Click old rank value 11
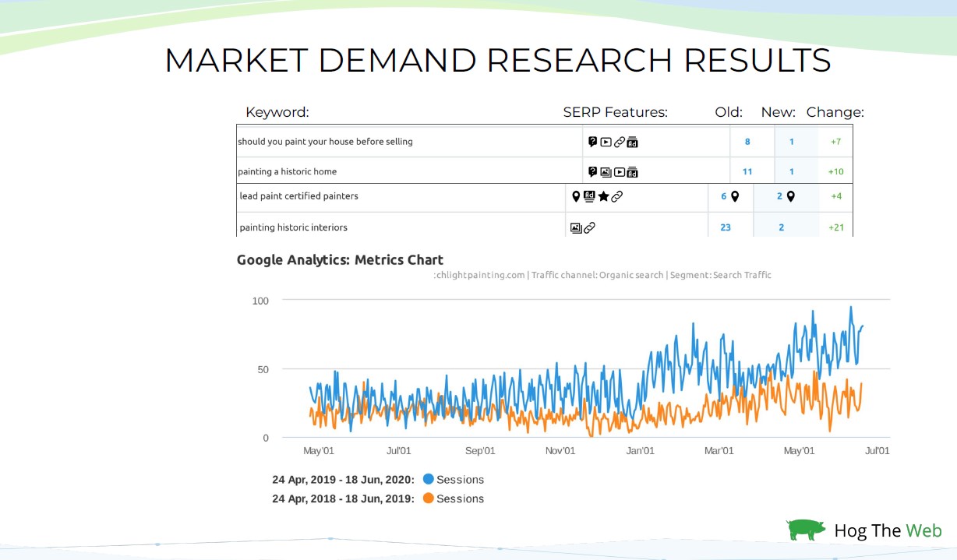The height and width of the screenshot is (560, 957). pos(747,171)
